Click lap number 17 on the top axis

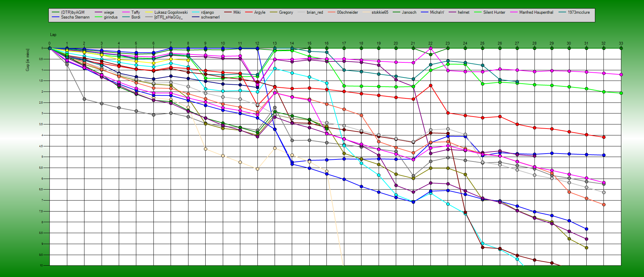(x=344, y=44)
